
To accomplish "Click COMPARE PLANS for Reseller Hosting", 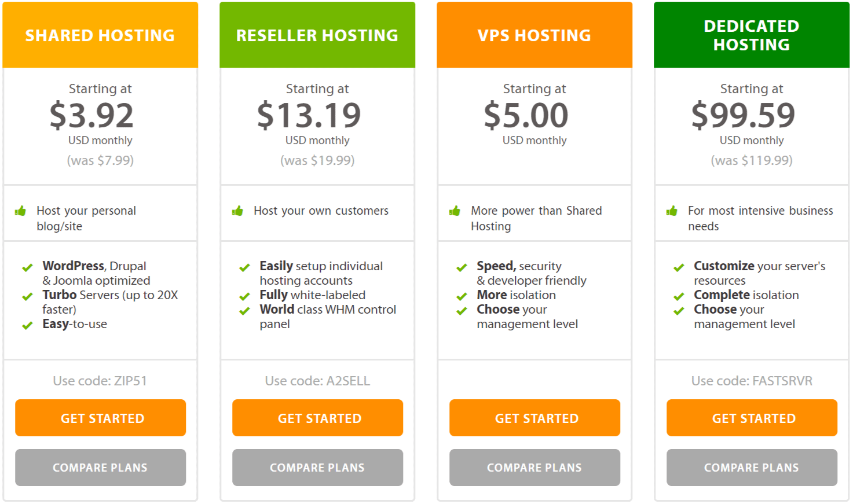I will click(317, 468).
